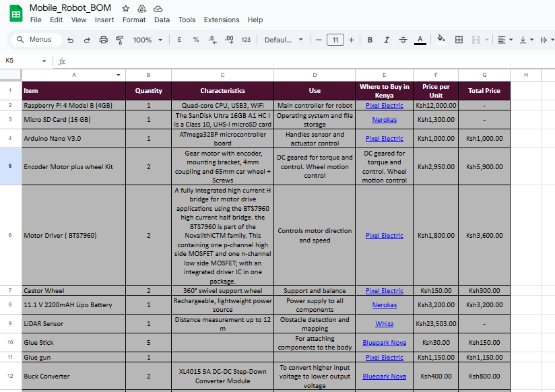Select the Encoder Motor plus wheel Kit cell
The image size is (555, 392).
tap(73, 166)
